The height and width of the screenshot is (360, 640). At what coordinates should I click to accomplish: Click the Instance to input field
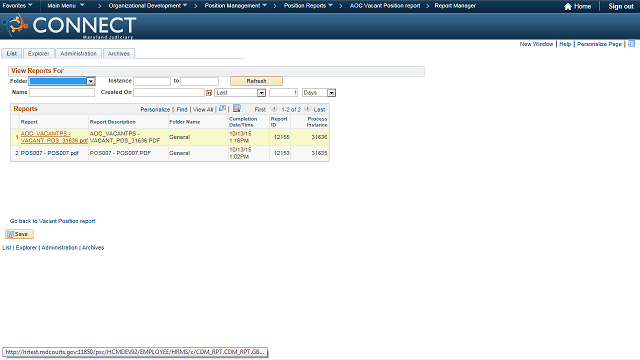[x=200, y=81]
